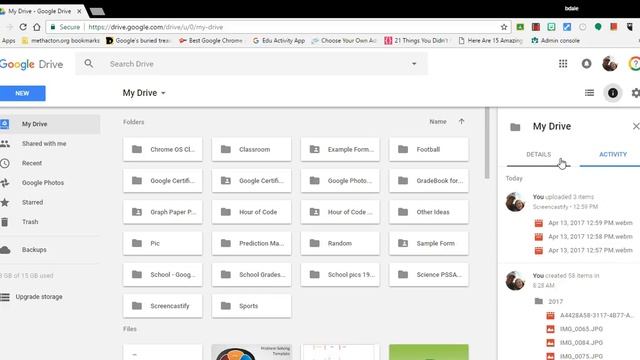The width and height of the screenshot is (640, 360).
Task: Select the My Drive browser tab
Action: point(39,11)
